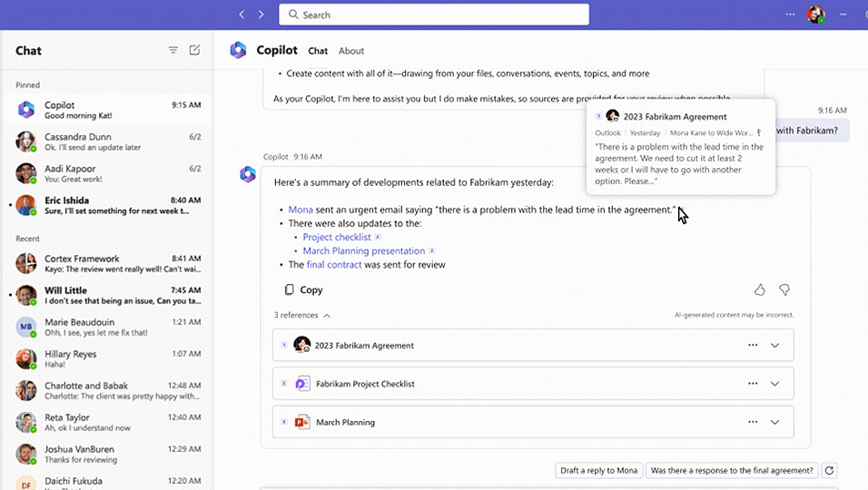Open the Joshua VanBuren conversation
The image size is (868, 490).
pyautogui.click(x=108, y=454)
